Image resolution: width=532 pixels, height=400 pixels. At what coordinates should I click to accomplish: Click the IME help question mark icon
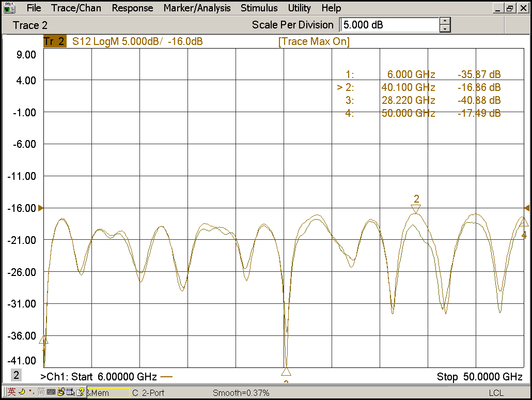pyautogui.click(x=81, y=392)
